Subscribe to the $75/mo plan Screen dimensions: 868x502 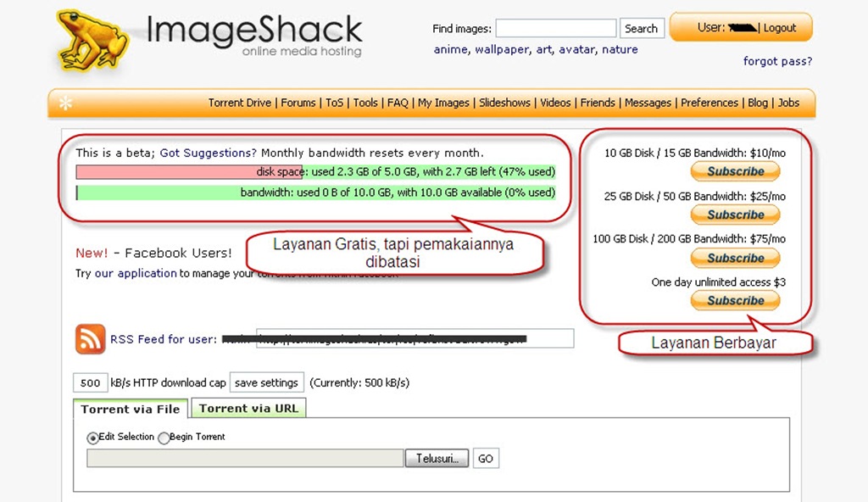click(735, 258)
